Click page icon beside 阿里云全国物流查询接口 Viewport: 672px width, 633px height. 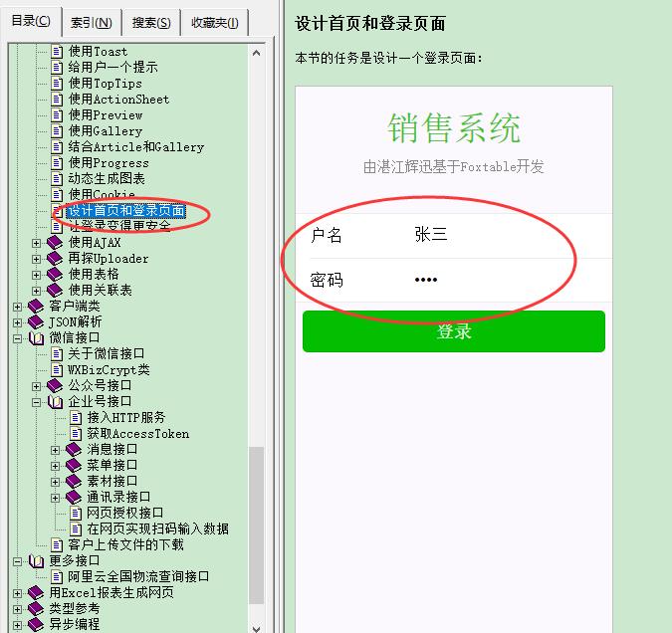click(57, 577)
